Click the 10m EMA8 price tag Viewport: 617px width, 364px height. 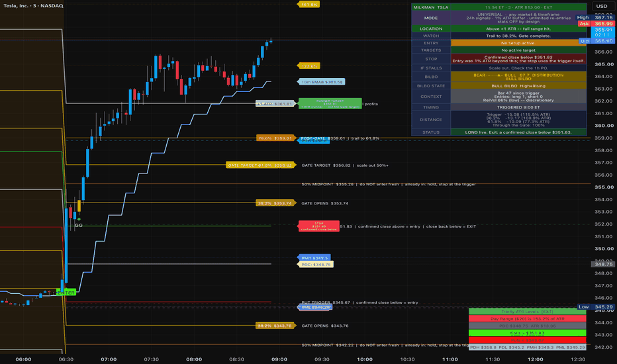pyautogui.click(x=322, y=82)
